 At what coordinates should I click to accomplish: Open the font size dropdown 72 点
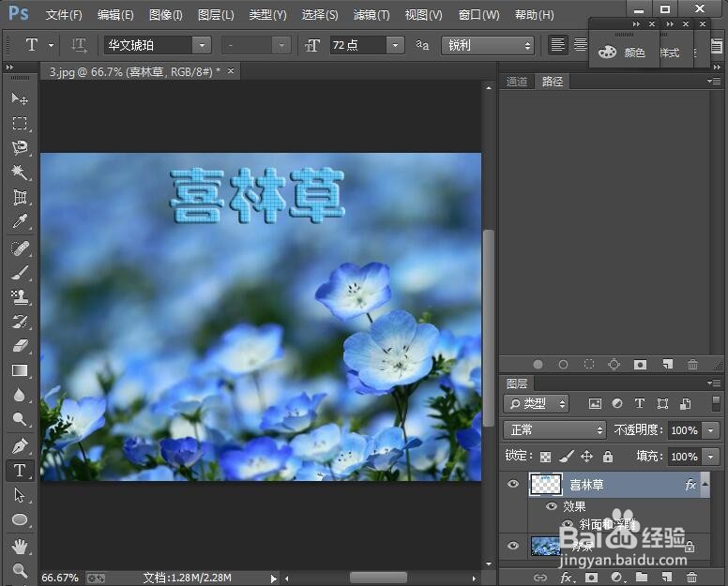tap(395, 45)
